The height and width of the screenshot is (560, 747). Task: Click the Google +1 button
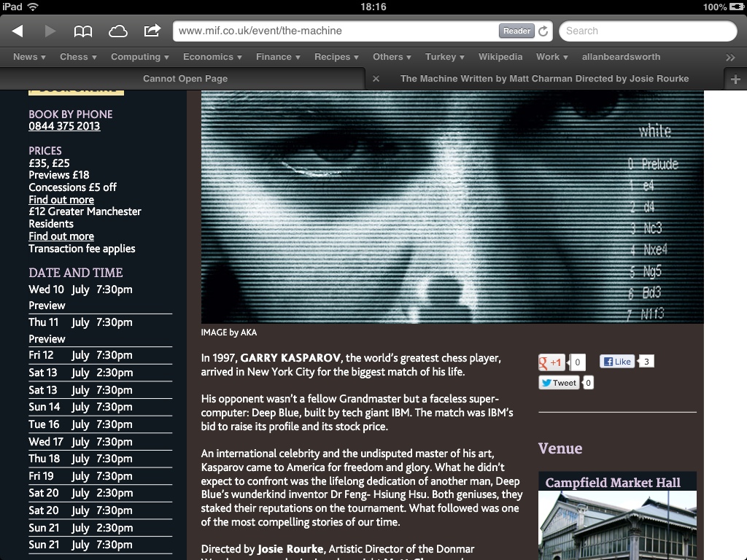pyautogui.click(x=551, y=362)
